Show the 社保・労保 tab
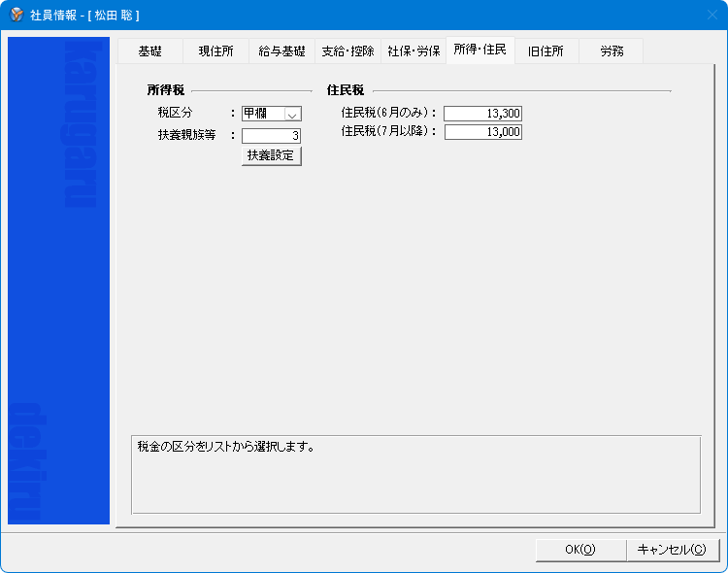Screen dimensions: 728x573 coord(414,51)
